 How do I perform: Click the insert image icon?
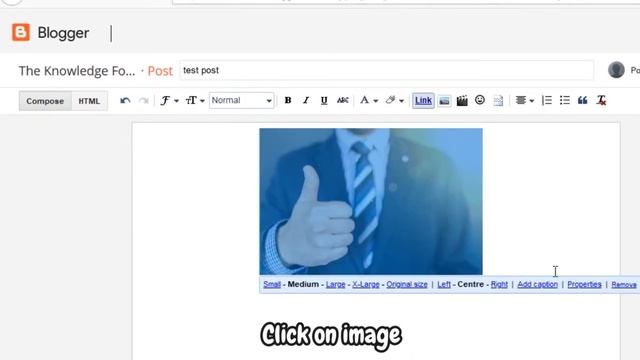444,100
